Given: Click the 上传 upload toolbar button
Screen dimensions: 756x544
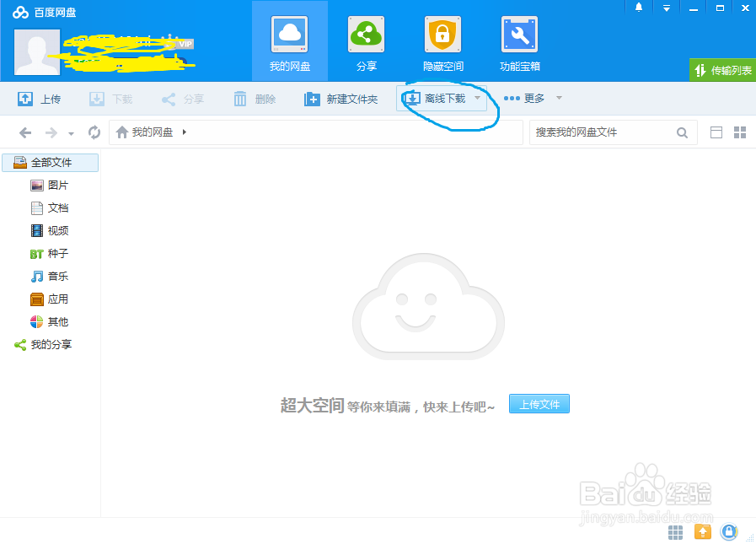Looking at the screenshot, I should coord(40,99).
